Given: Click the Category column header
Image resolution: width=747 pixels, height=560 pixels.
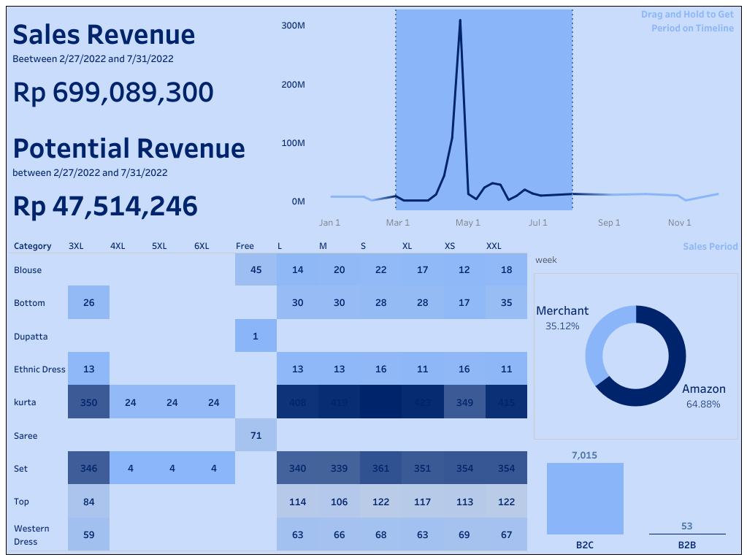Looking at the screenshot, I should coord(33,246).
